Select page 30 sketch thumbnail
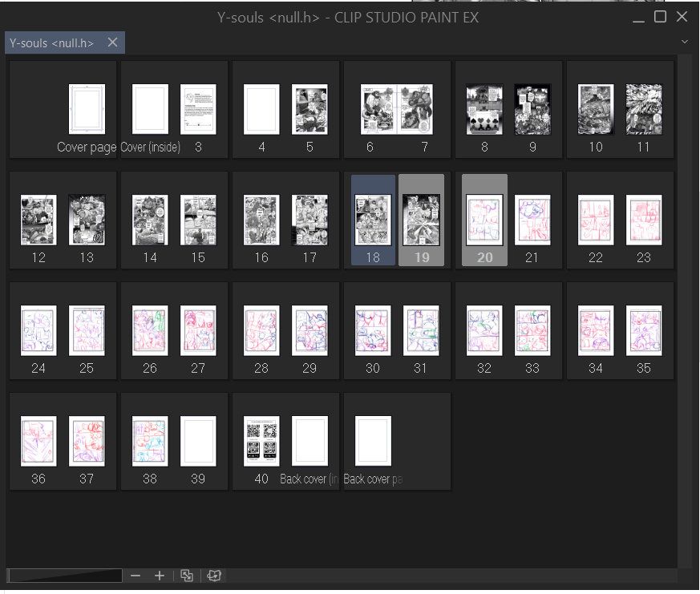 [x=373, y=331]
